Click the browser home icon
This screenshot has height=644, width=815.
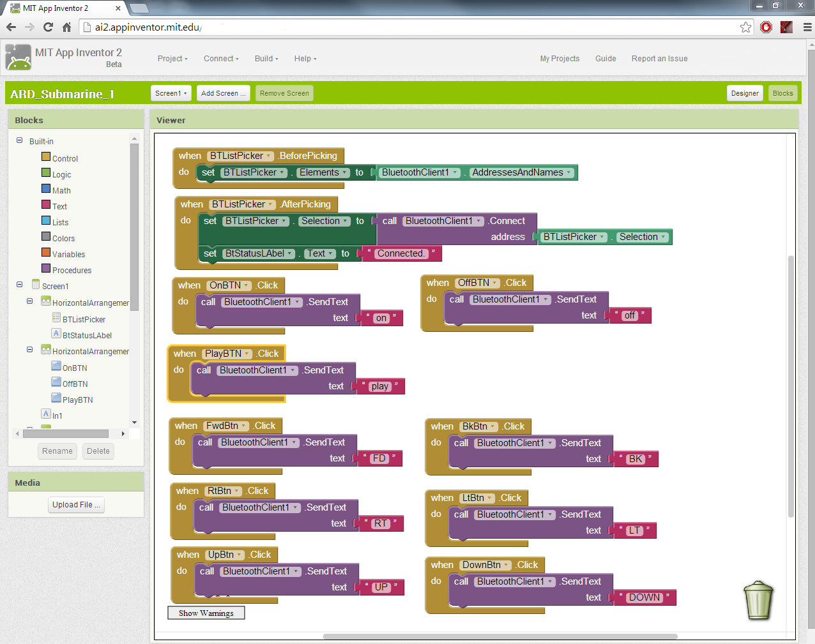pyautogui.click(x=66, y=27)
